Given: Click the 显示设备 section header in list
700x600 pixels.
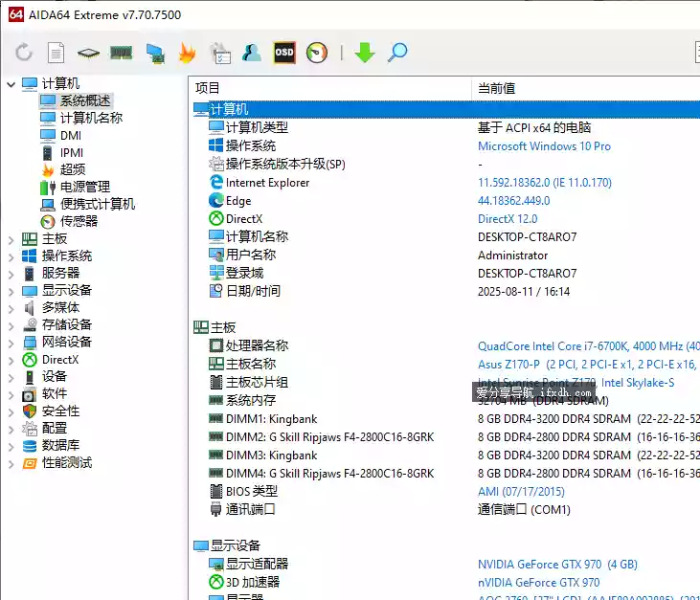Looking at the screenshot, I should (x=227, y=546).
